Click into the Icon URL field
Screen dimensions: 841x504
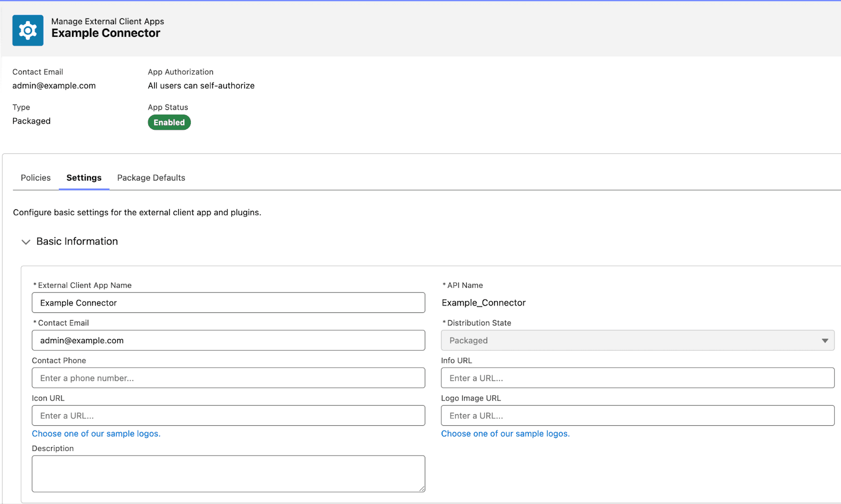tap(228, 416)
